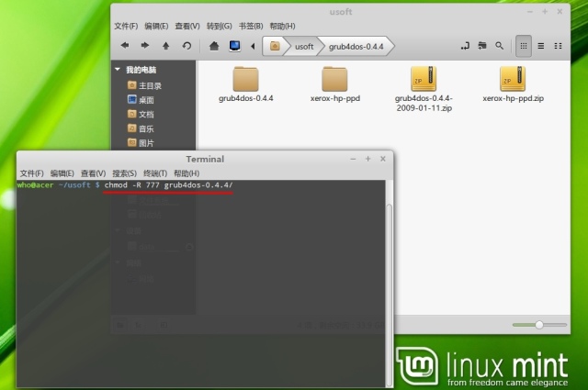Open file manager 帮助(H) menu
588x390 pixels.
click(282, 27)
